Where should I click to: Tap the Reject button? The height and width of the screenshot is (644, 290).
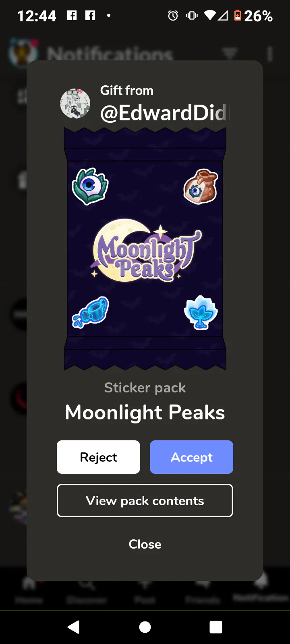click(98, 457)
